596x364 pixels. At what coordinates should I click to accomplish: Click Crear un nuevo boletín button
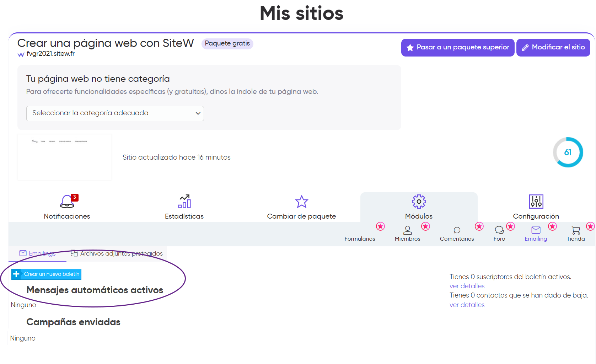[x=47, y=274]
